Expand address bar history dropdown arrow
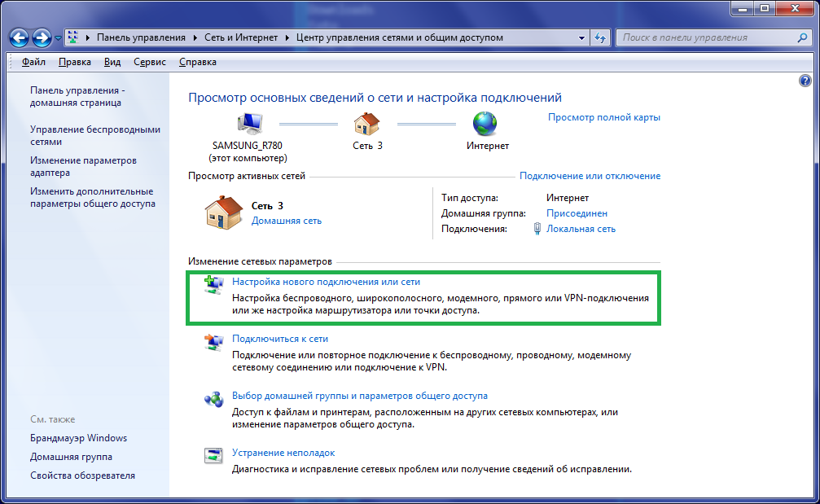Screen dimensions: 820x504 point(581,37)
